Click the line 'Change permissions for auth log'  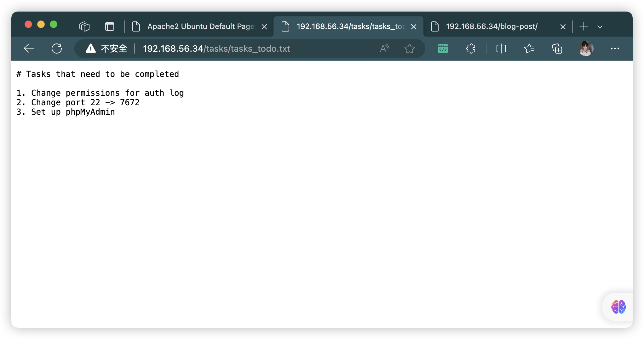[x=107, y=93]
